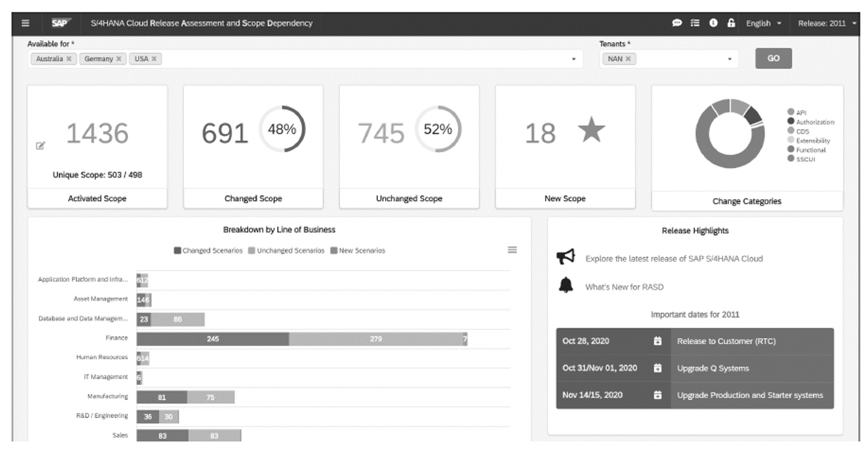Open What's New for RASD link
The width and height of the screenshot is (868, 454).
624,288
